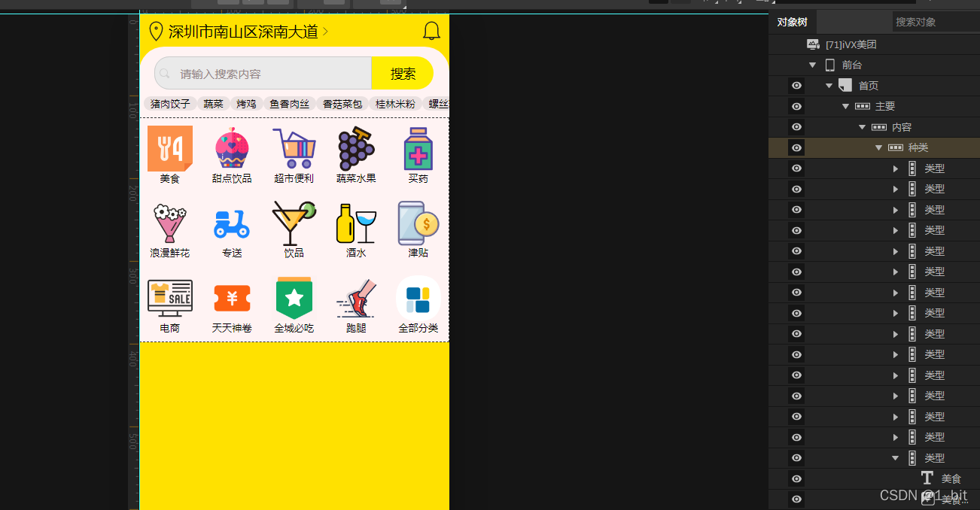Screen dimensions: 980x510
Task: Select the 蔬菜 filter tag
Action: (x=213, y=104)
